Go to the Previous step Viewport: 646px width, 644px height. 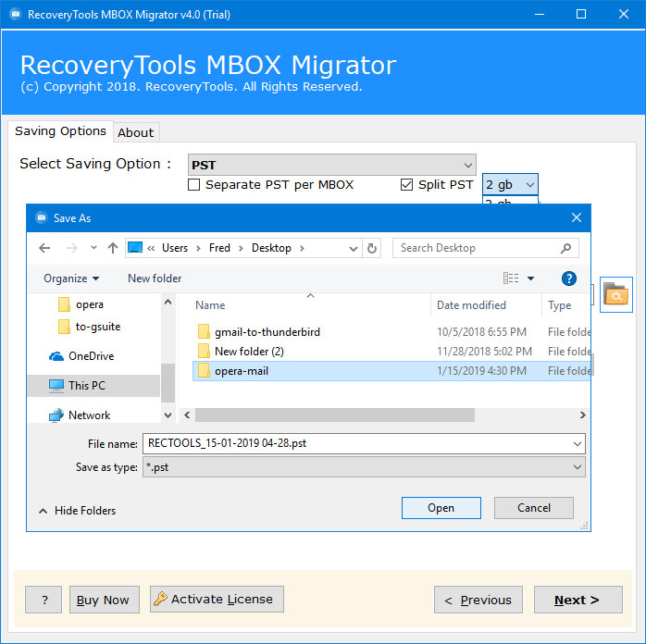(478, 600)
